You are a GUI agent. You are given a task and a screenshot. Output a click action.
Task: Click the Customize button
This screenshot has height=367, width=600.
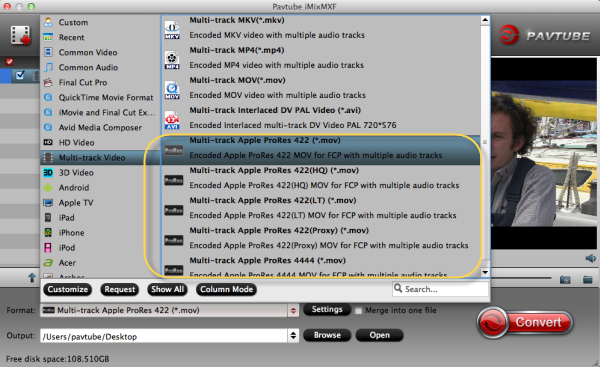point(68,289)
